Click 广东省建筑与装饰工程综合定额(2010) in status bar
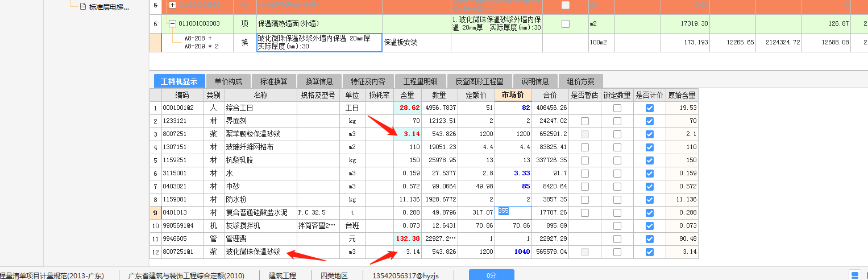This screenshot has width=868, height=280. coord(186,275)
